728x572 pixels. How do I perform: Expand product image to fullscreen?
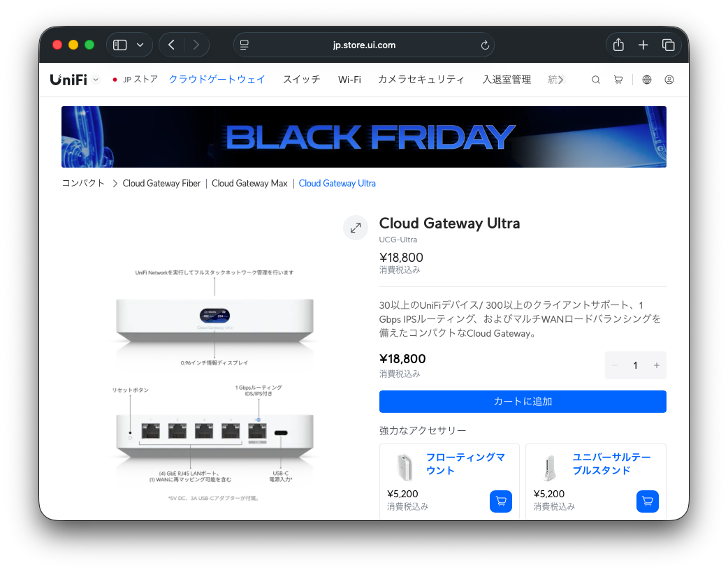point(356,228)
